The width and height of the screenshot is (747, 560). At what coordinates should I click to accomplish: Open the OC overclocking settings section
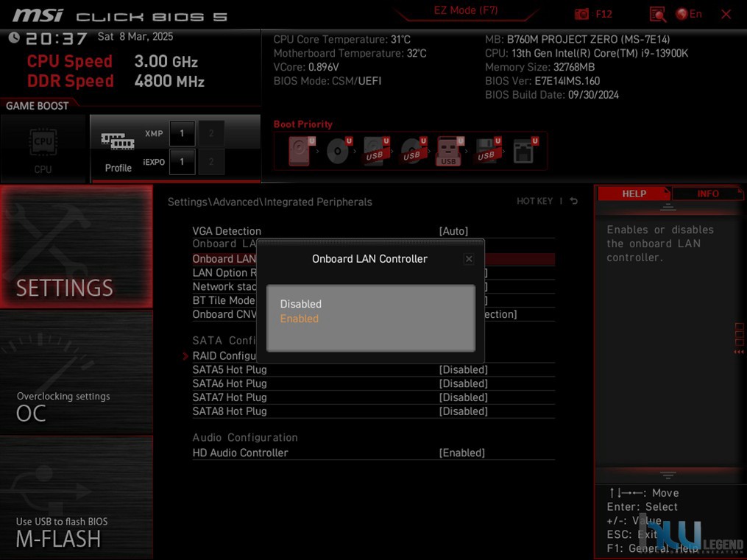pos(77,372)
